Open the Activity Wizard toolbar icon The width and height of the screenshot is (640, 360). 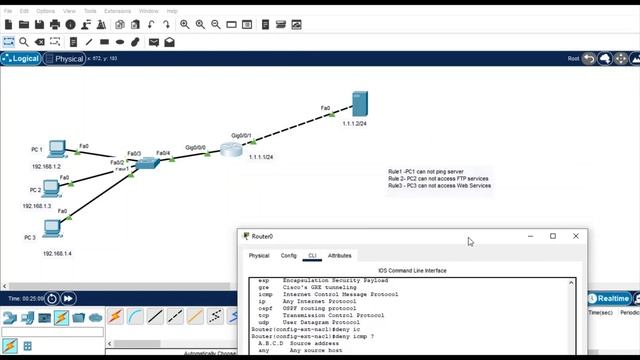click(x=86, y=24)
